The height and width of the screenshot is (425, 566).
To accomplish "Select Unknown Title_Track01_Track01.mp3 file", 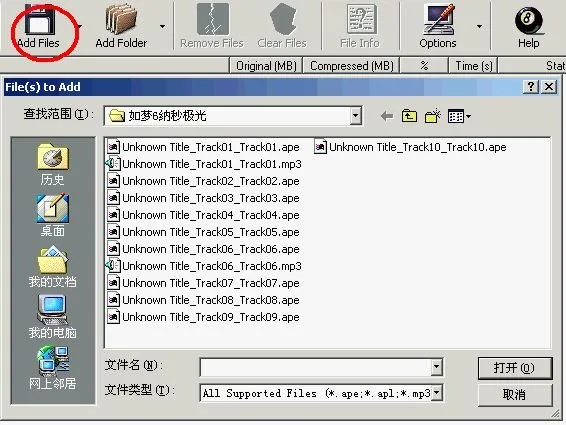I will [x=204, y=164].
